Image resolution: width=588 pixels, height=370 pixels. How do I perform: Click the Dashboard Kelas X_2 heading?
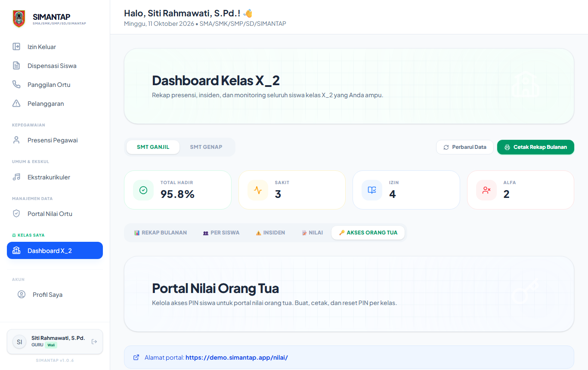point(216,80)
